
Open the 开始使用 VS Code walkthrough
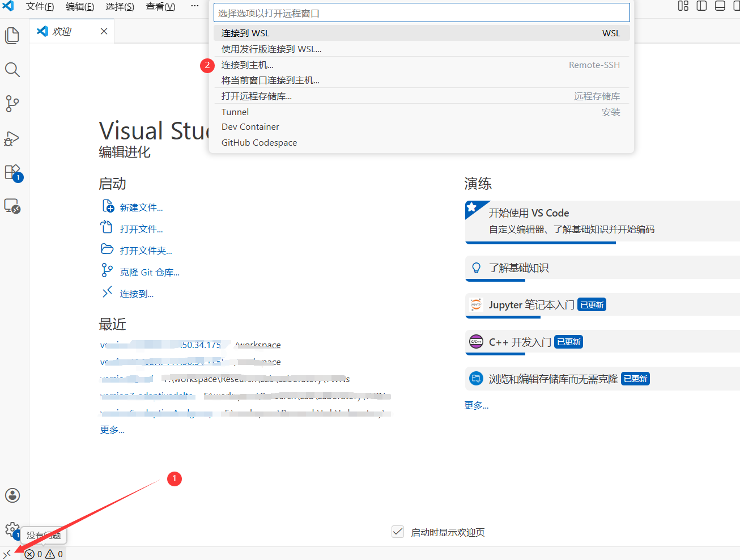602,222
